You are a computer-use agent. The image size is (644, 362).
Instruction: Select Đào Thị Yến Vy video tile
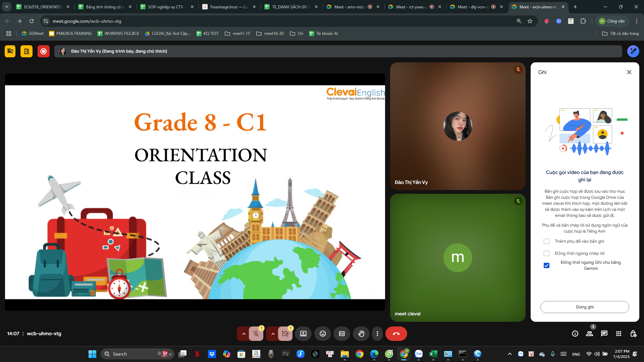click(x=458, y=126)
